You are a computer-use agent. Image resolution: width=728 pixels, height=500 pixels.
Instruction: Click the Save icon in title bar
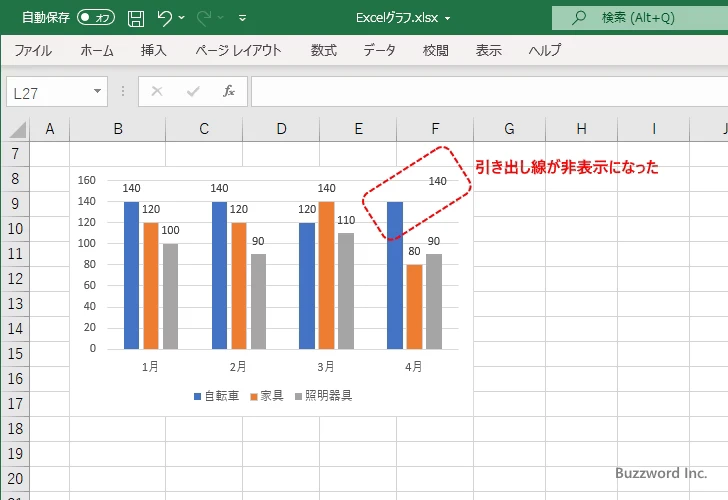pos(136,18)
